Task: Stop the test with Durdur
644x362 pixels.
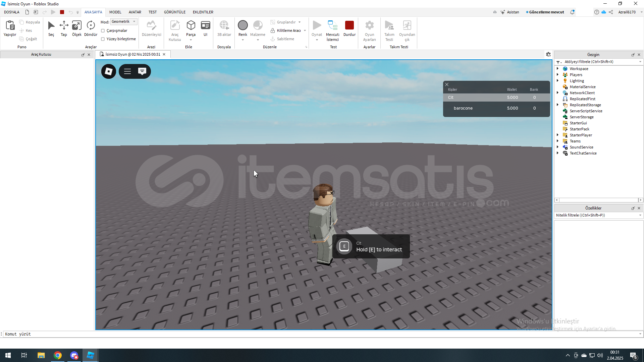Action: (x=350, y=28)
